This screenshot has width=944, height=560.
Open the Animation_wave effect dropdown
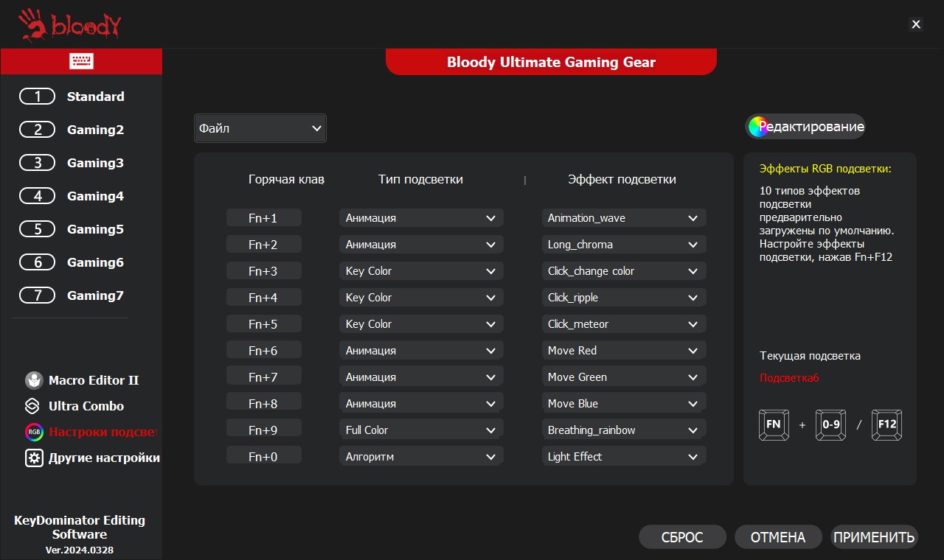623,218
